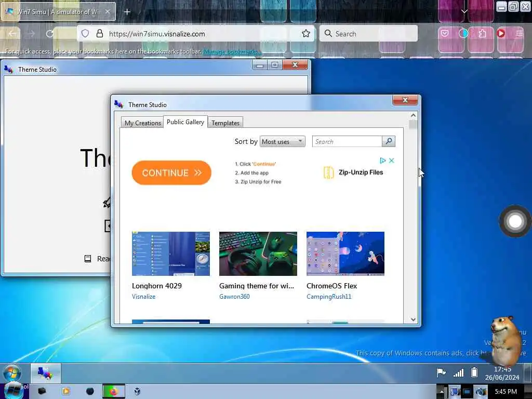Image resolution: width=532 pixels, height=399 pixels.
Task: Close the ad with the X icon
Action: point(391,161)
